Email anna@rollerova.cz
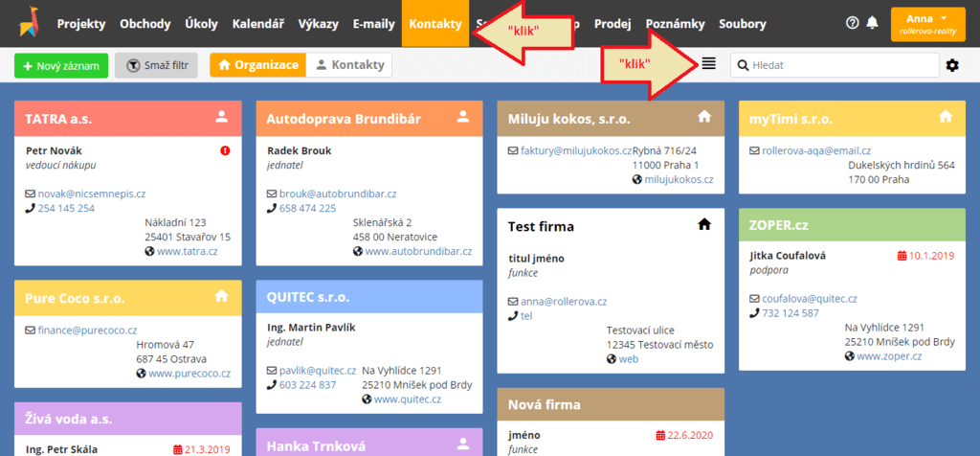Image resolution: width=980 pixels, height=456 pixels. (564, 302)
